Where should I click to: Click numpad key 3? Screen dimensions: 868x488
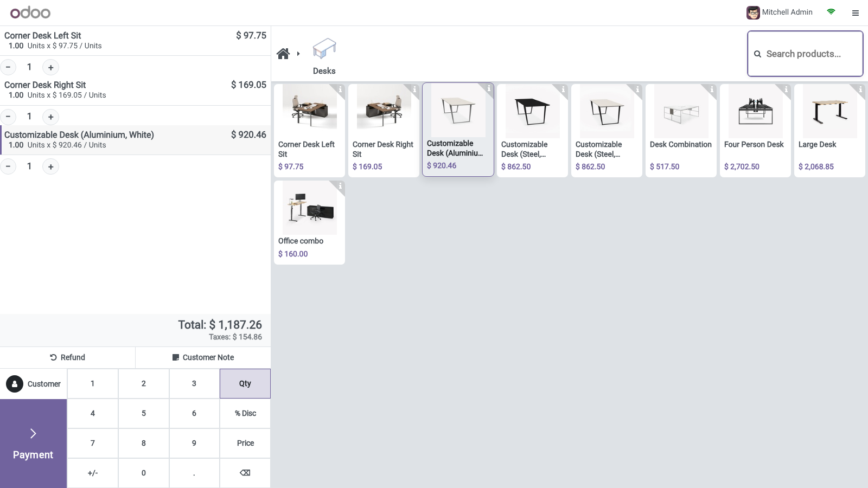click(x=194, y=383)
